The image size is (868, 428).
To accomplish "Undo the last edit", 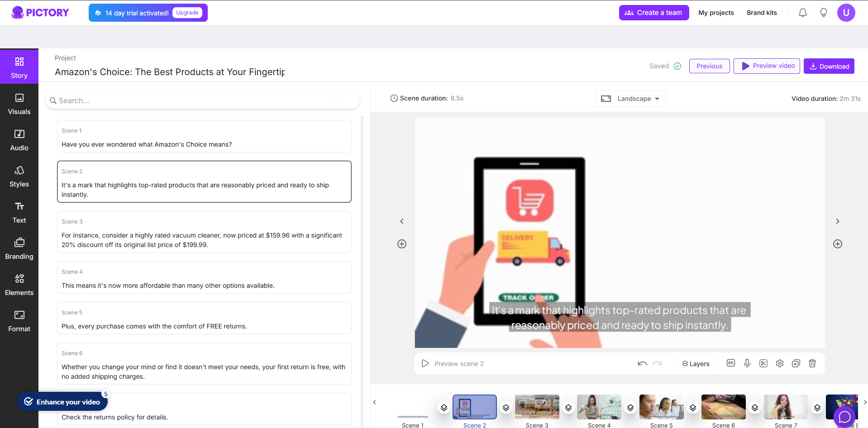I will (x=642, y=363).
